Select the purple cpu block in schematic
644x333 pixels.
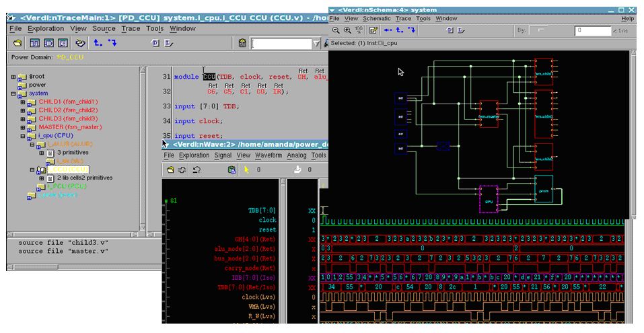coord(489,199)
